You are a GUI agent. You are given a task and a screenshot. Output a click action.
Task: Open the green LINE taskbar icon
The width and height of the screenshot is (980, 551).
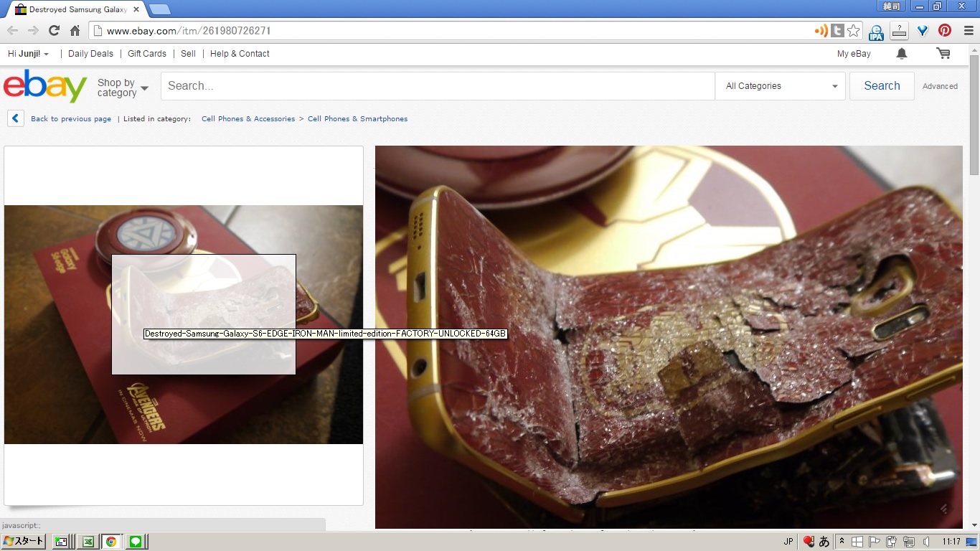[x=135, y=542]
